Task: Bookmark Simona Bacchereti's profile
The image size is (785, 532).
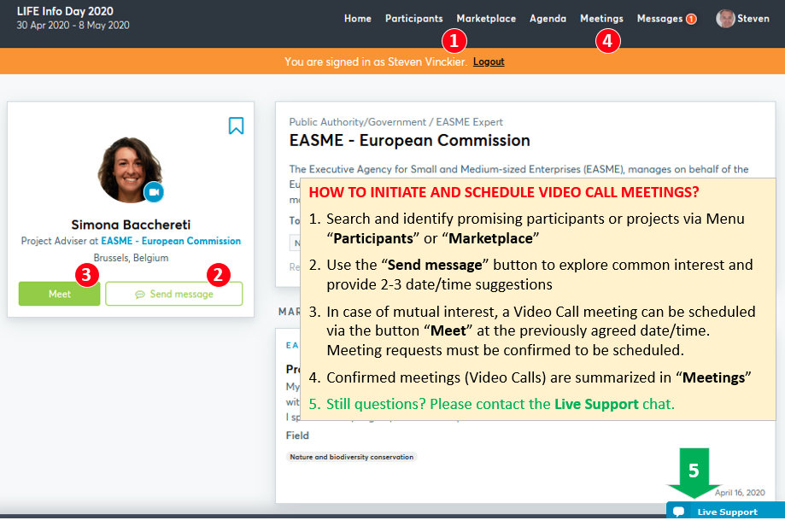Action: 236,126
